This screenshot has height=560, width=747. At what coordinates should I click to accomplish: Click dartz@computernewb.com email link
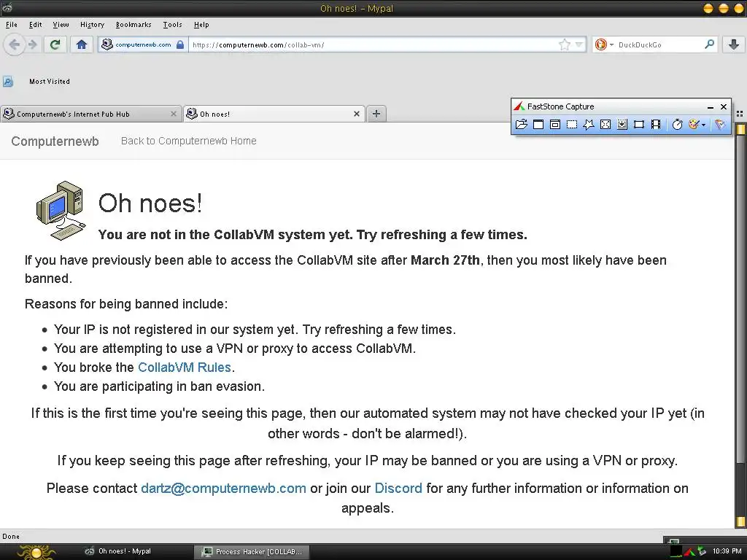tap(223, 488)
